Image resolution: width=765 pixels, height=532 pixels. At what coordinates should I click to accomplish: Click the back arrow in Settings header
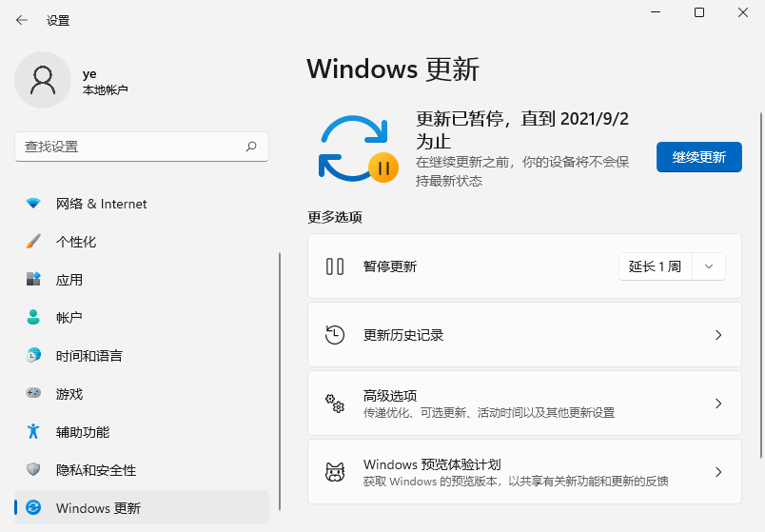pyautogui.click(x=21, y=20)
